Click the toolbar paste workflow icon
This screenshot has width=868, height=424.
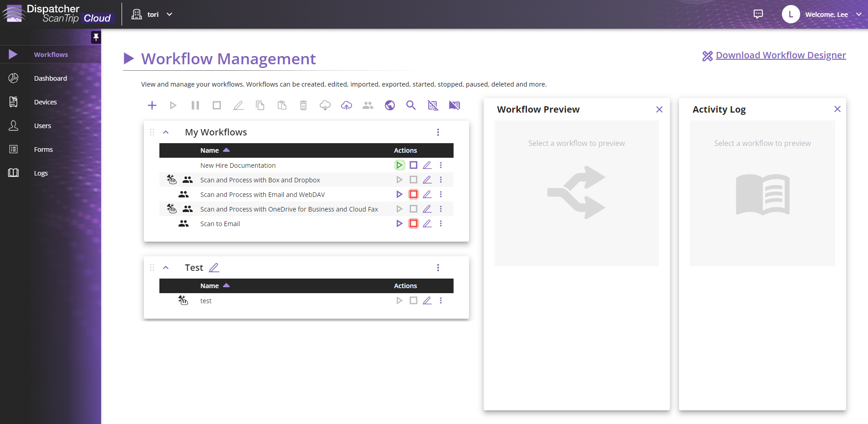click(282, 105)
